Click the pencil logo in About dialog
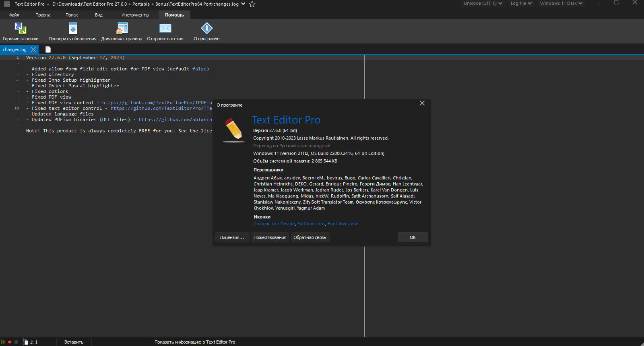The width and height of the screenshot is (644, 346). pyautogui.click(x=233, y=130)
